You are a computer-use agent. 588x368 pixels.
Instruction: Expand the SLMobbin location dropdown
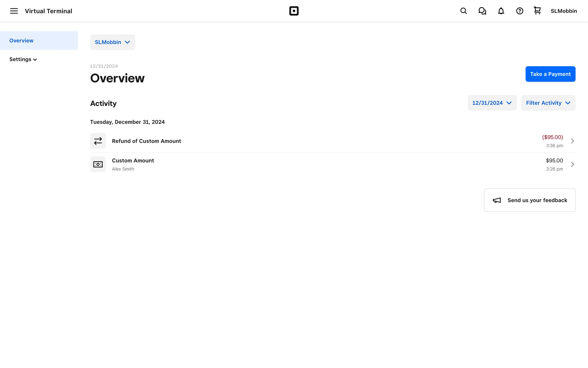click(112, 42)
